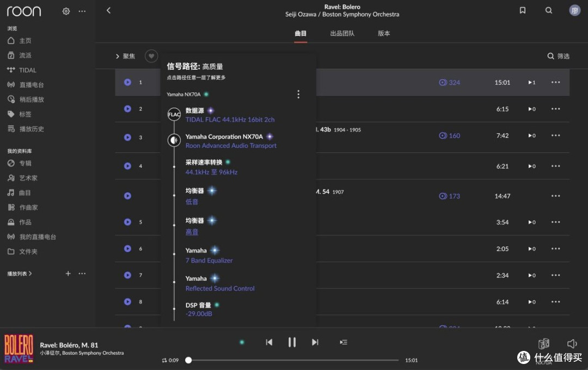
Task: Open 我的直播电台 in sidebar
Action: click(32, 237)
